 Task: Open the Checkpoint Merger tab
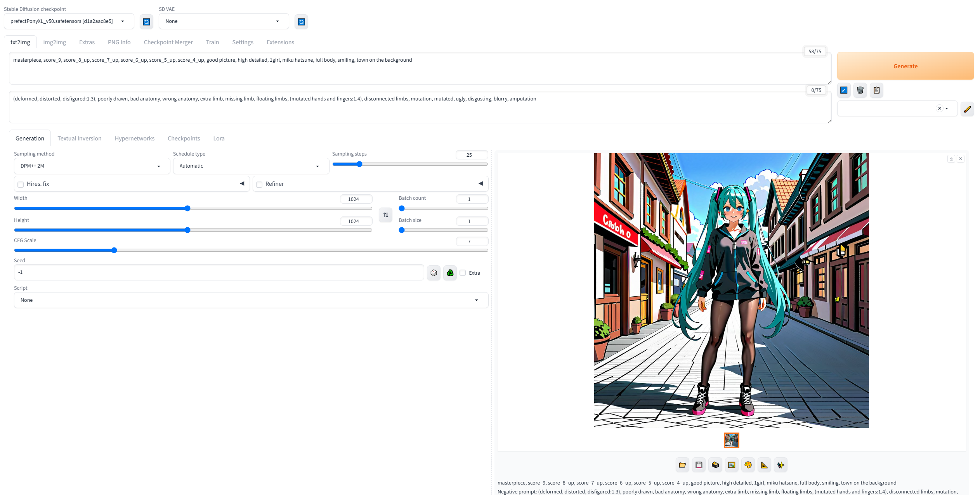tap(168, 42)
